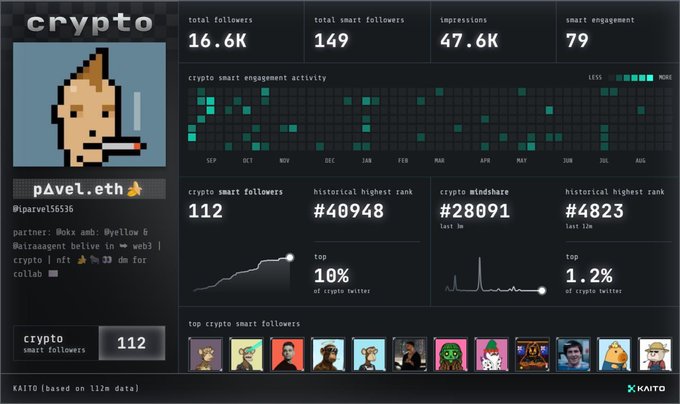Click the DEC month label on heatmap

tap(330, 161)
